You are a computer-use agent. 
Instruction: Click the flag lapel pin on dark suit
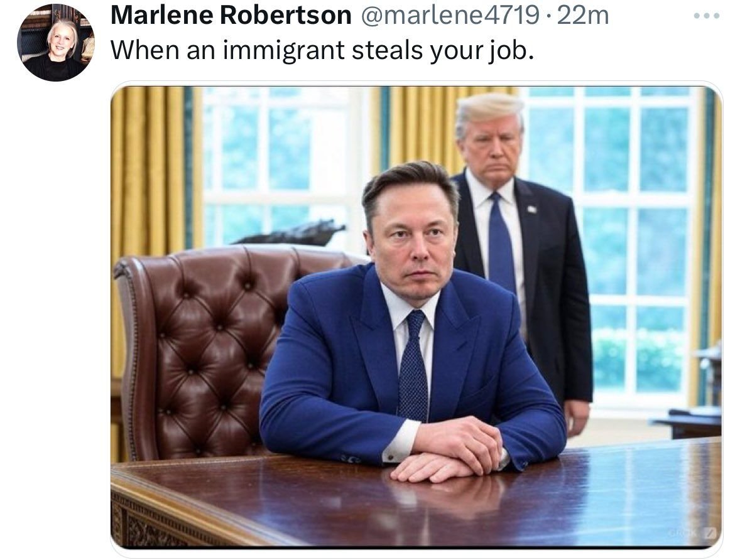click(532, 209)
